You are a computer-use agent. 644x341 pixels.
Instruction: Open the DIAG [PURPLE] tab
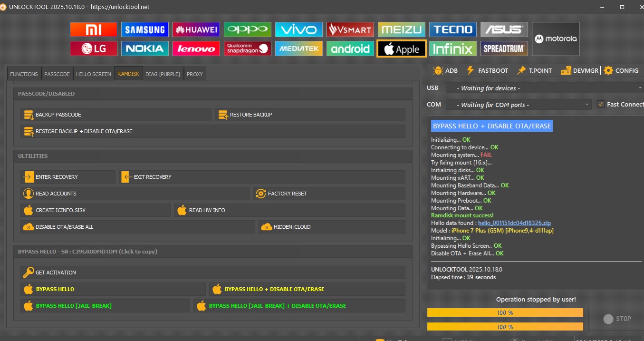click(x=163, y=74)
